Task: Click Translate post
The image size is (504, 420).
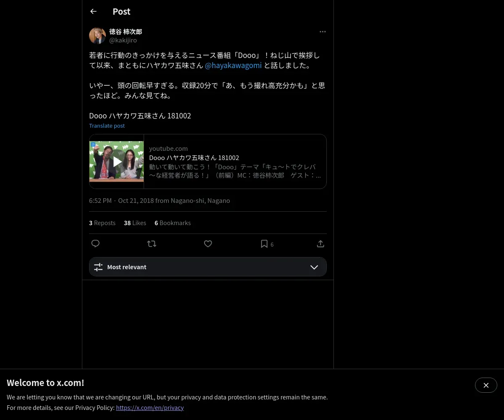Action: 107,126
